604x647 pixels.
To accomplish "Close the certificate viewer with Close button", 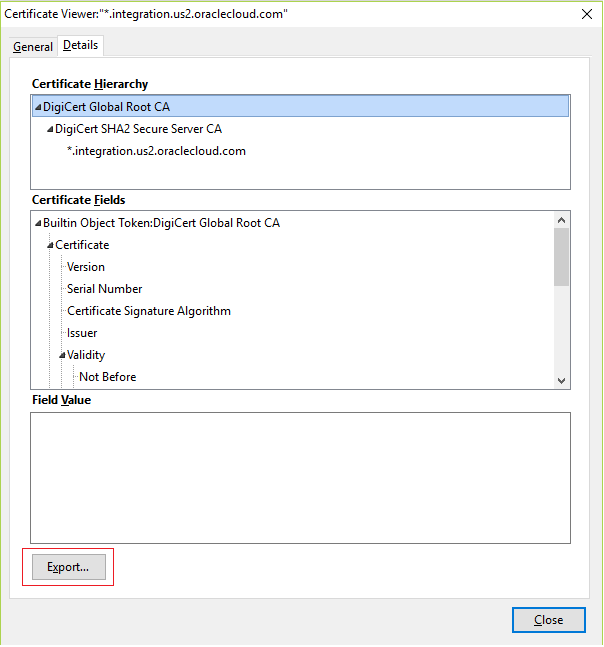I will (x=548, y=620).
